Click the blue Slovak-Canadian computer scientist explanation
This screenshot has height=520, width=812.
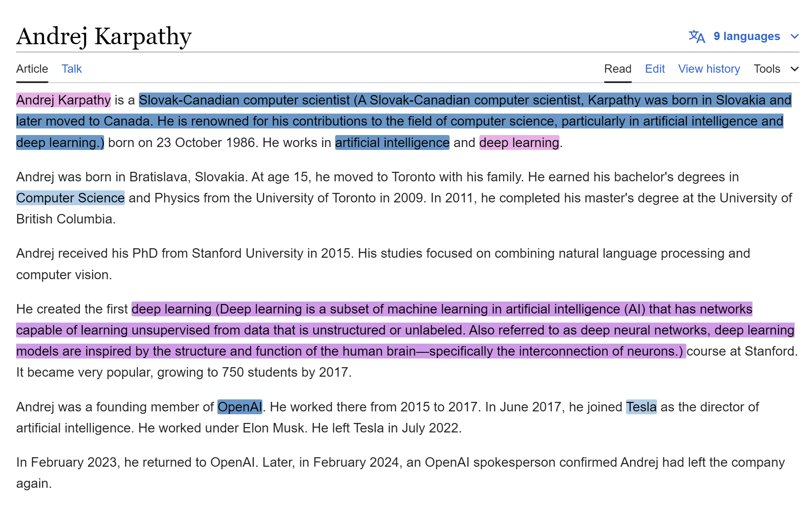(399, 121)
